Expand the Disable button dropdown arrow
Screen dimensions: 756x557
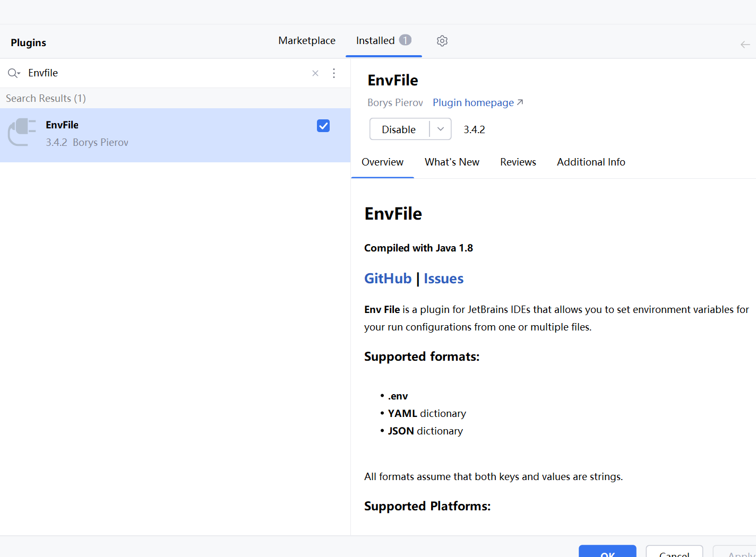441,129
